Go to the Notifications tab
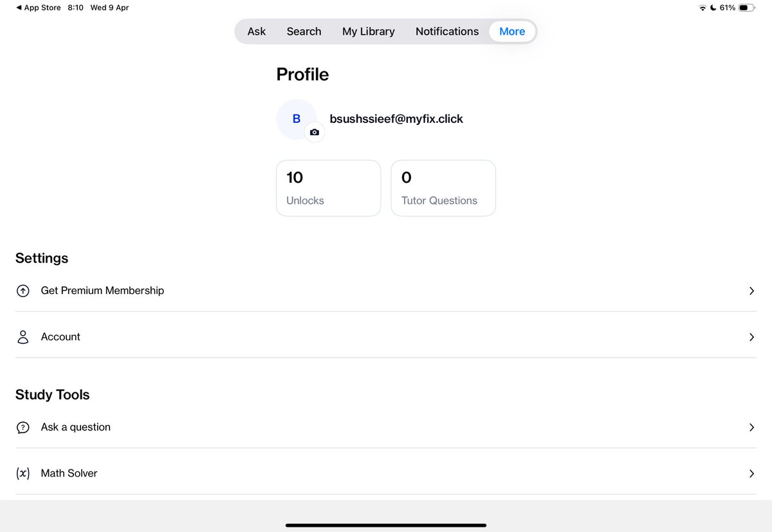This screenshot has height=532, width=772. click(447, 32)
